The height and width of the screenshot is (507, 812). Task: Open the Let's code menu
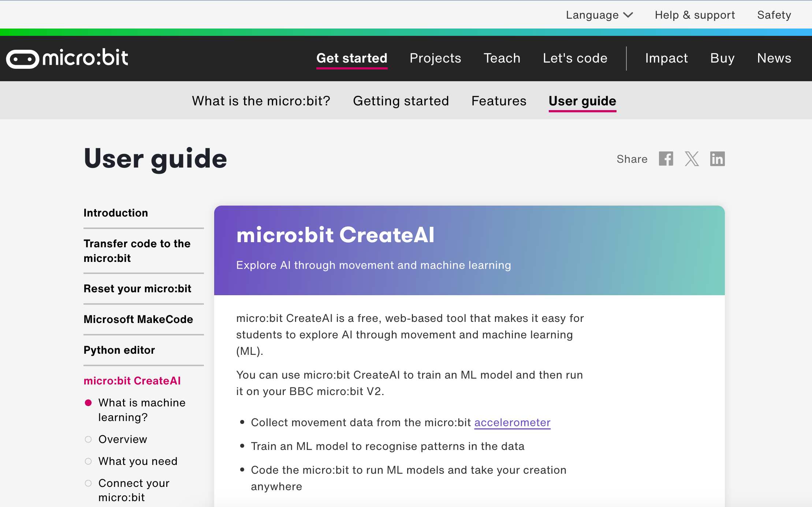point(575,58)
